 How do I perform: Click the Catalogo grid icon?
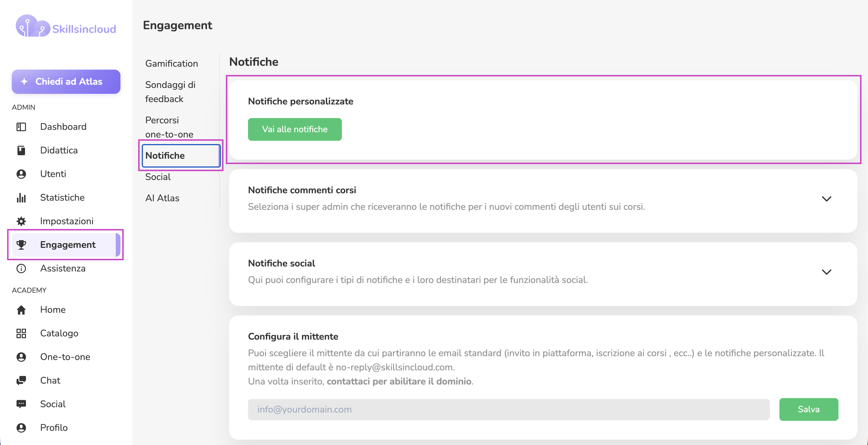point(21,333)
